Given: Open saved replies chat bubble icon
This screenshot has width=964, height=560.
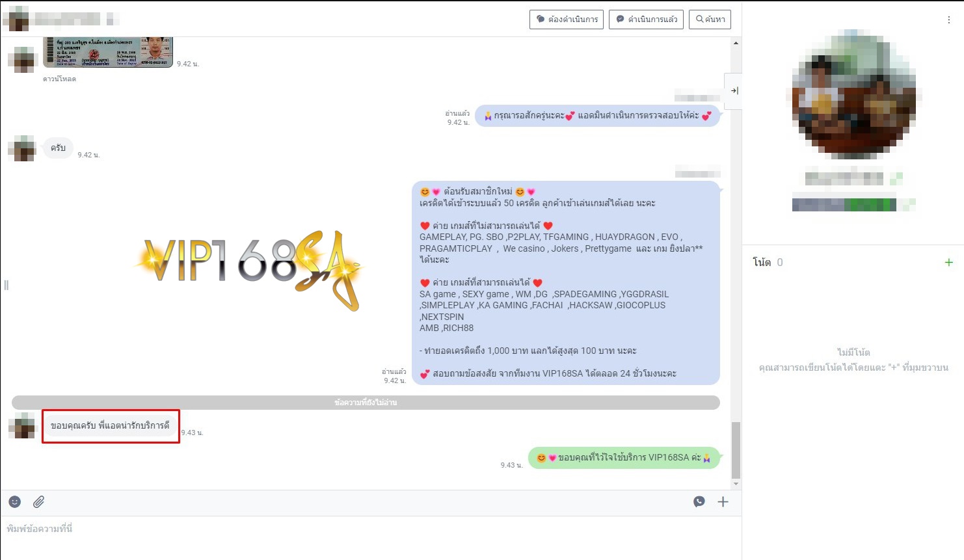Looking at the screenshot, I should 699,501.
